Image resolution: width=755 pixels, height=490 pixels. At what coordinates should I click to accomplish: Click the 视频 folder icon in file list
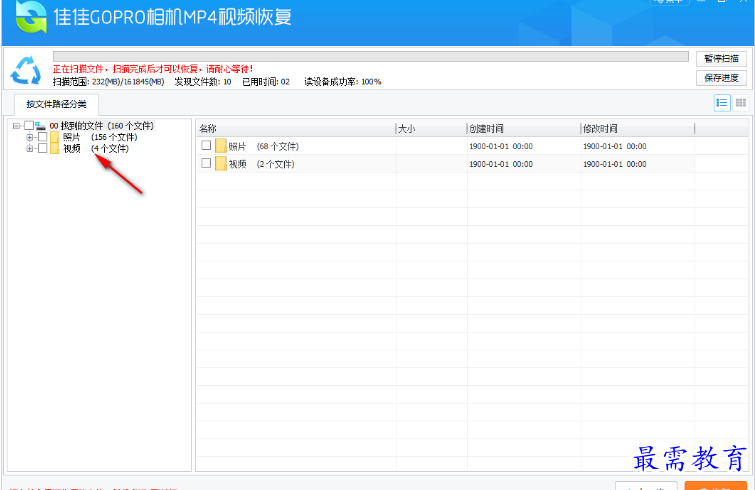pos(220,163)
